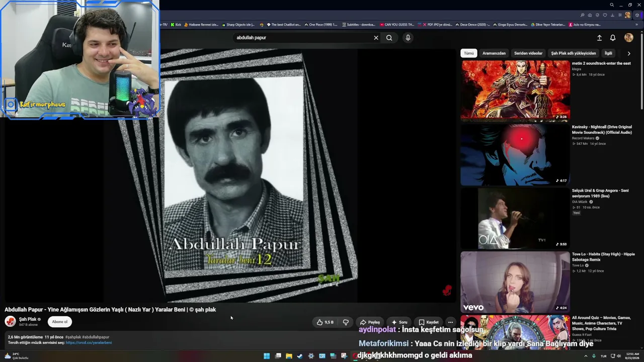
Task: Open the 'Ginga Eiyuu Densets...' bookmark
Action: (x=510, y=25)
